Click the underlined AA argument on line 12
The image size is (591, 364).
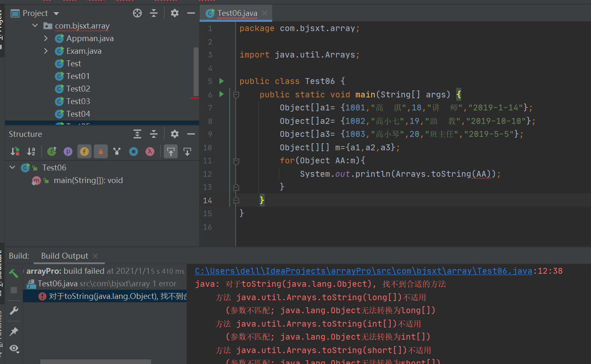pos(481,174)
